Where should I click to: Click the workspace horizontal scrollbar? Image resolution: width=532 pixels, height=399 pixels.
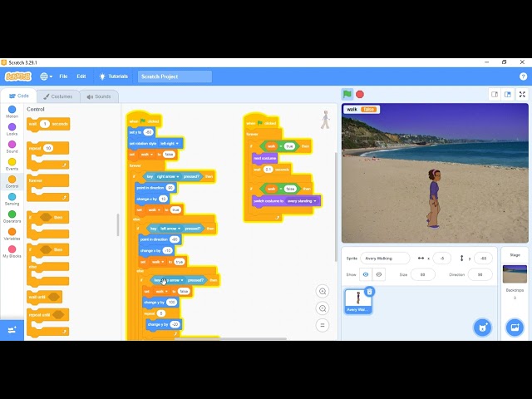[231, 338]
